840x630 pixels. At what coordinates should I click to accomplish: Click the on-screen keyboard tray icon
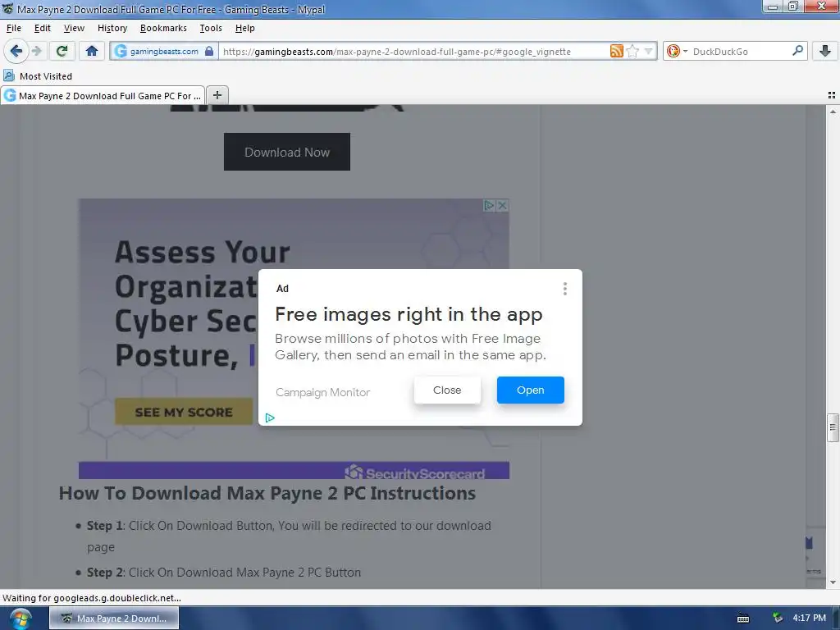click(743, 619)
